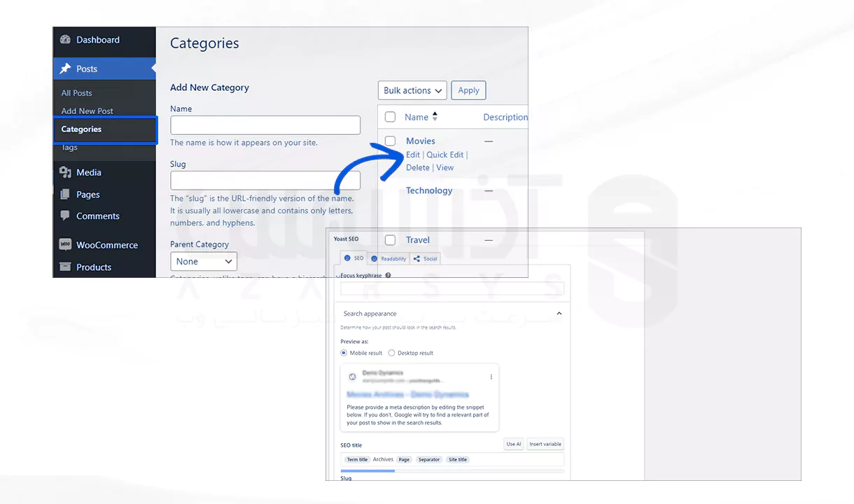
Task: Tick the select-all checkbox in the Name header
Action: 390,117
